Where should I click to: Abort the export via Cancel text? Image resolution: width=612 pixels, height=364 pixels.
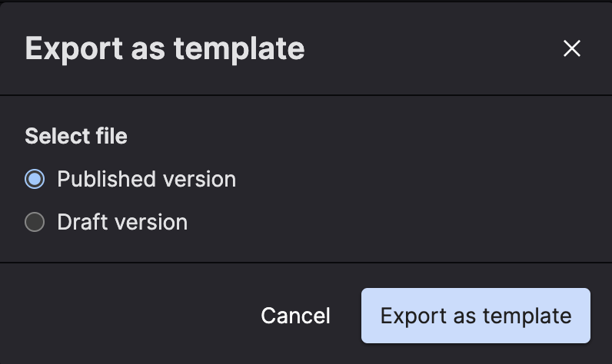[x=295, y=316]
